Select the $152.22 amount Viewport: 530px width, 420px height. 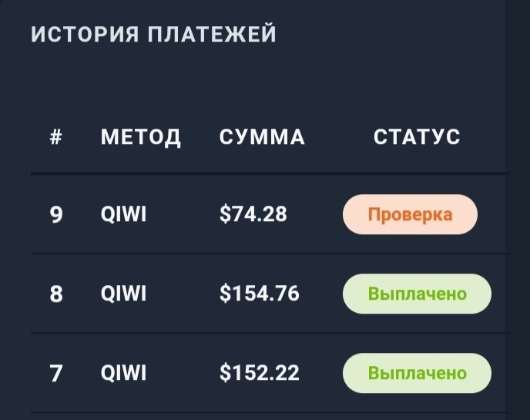click(x=259, y=373)
